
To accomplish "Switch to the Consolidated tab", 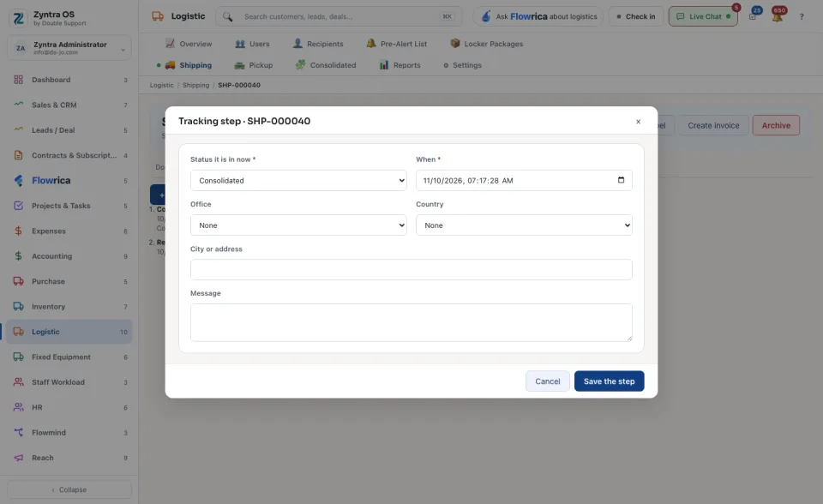I will pos(326,65).
